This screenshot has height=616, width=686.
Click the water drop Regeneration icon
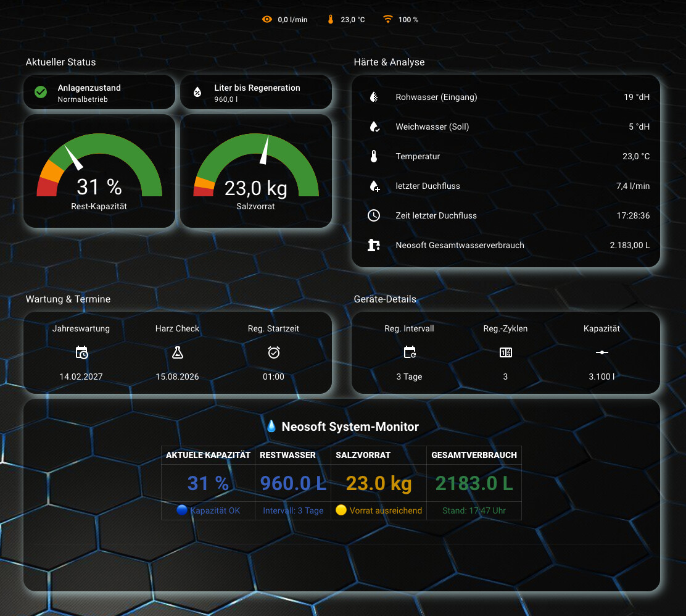[197, 93]
